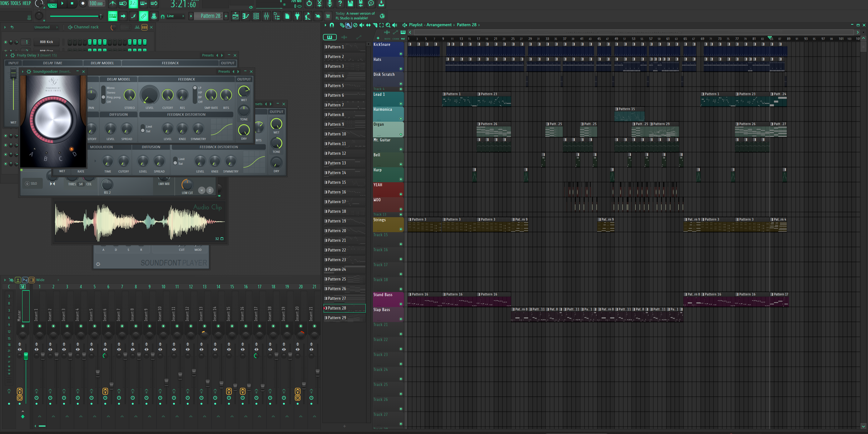Click the save project floppy icon

350,3
